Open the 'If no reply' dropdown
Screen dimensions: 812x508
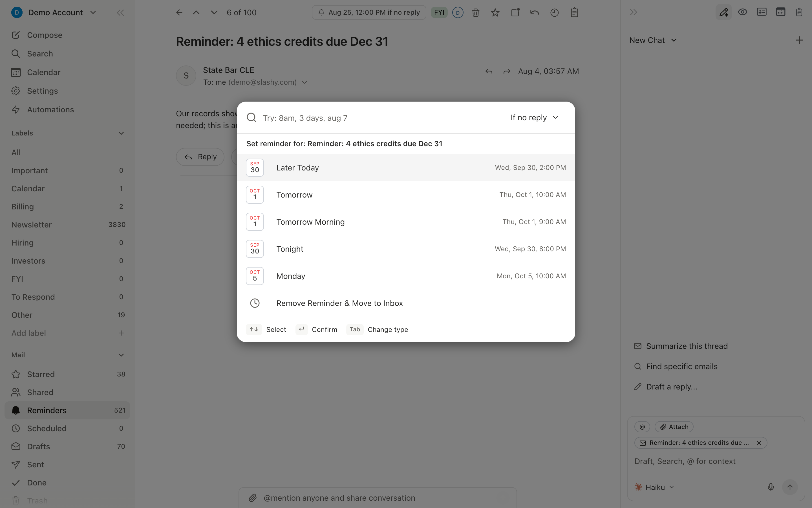pyautogui.click(x=534, y=118)
